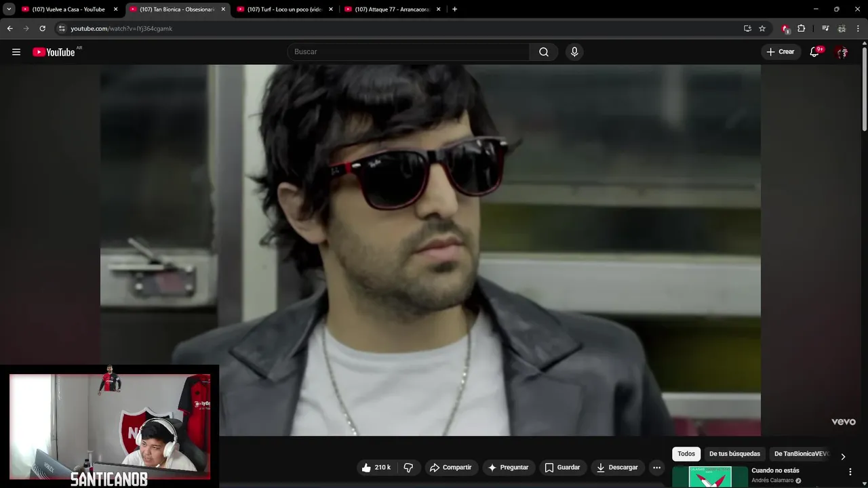The width and height of the screenshot is (868, 488).
Task: Open the YouTube account avatar menu
Action: click(842, 52)
